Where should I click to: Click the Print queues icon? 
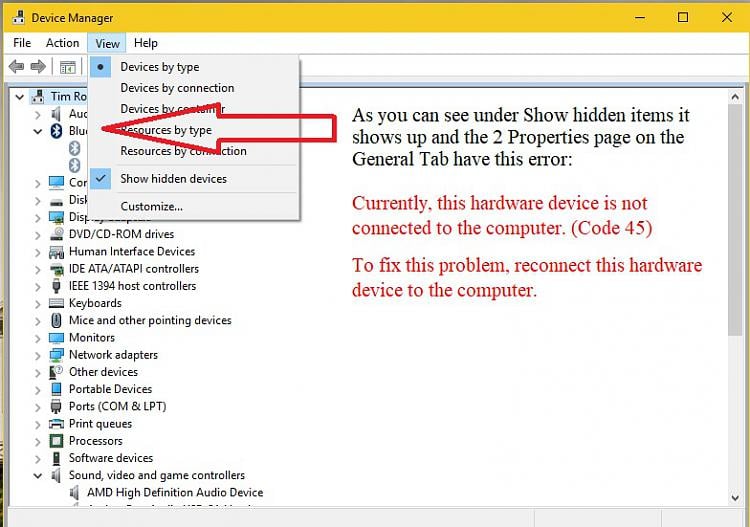pyautogui.click(x=56, y=424)
